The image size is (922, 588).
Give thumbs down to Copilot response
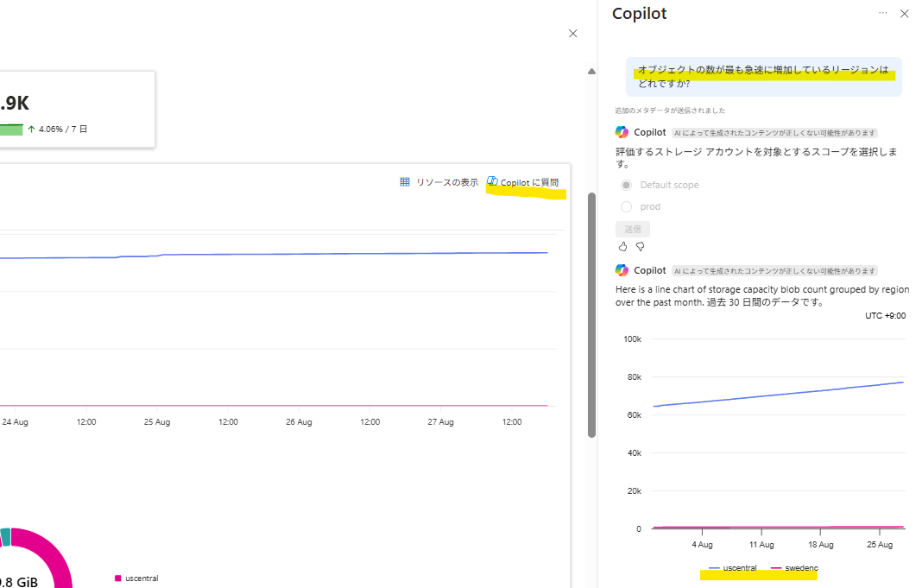tap(641, 247)
